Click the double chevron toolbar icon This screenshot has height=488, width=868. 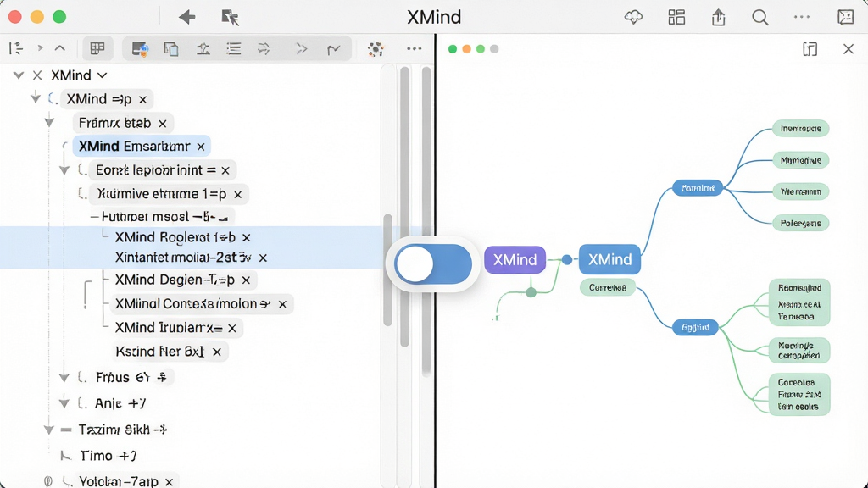pos(302,48)
